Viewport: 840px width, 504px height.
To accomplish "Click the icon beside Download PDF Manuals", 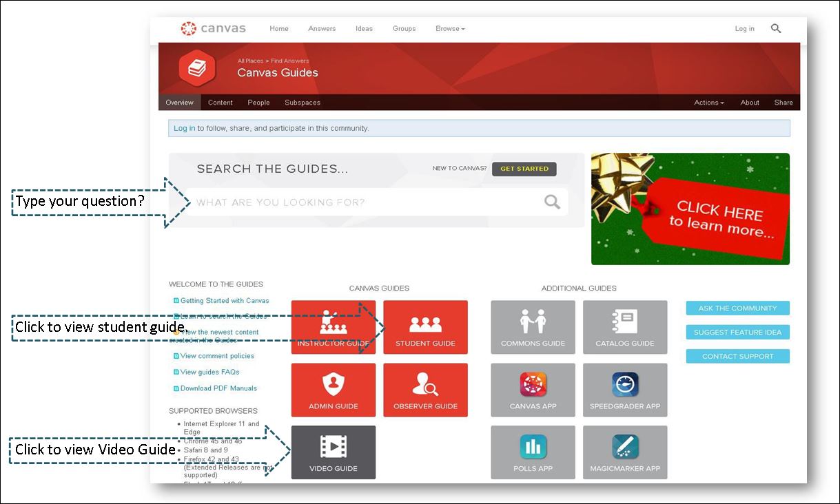I will point(176,388).
